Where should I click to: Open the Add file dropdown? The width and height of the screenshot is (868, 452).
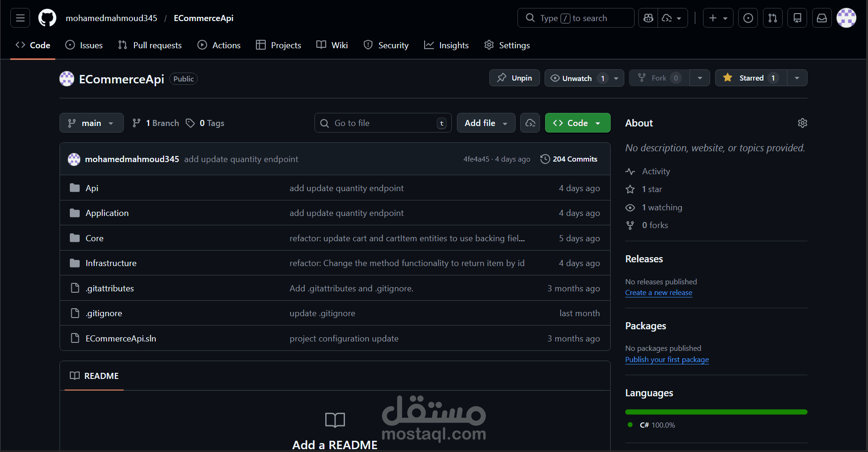click(486, 123)
